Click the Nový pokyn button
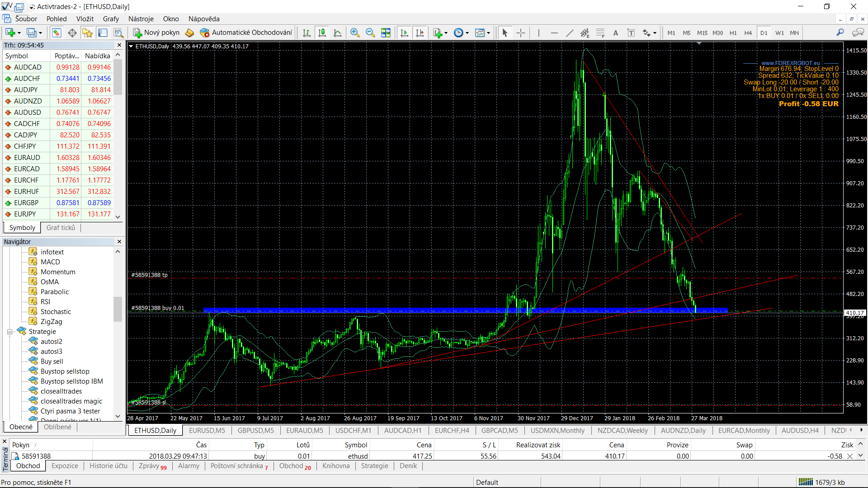The height and width of the screenshot is (488, 868). [156, 33]
